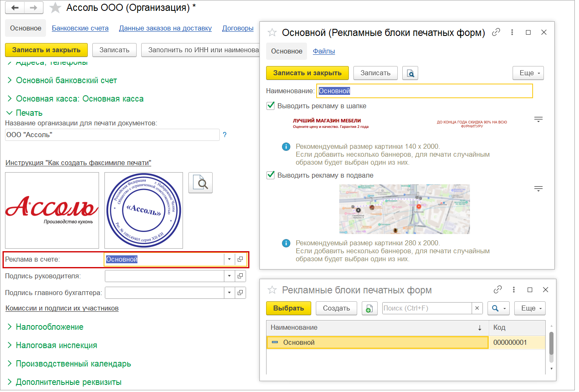The height and width of the screenshot is (392, 579).
Task: Open the Реклама в счете linked item
Action: tap(240, 259)
